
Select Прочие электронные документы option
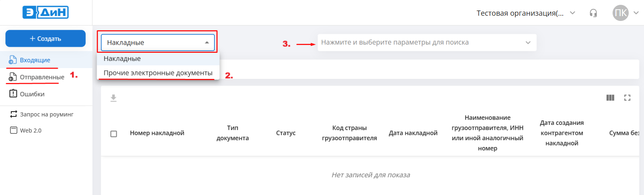point(158,73)
